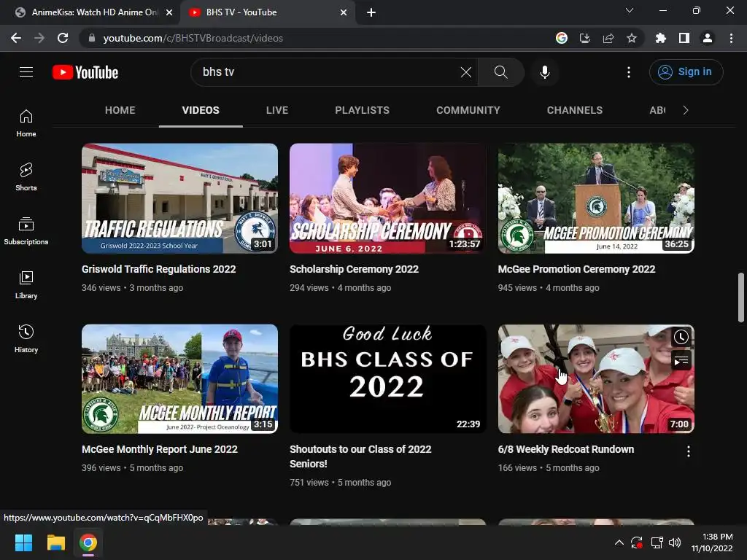
Task: Click McGee Monthly Report thumbnail
Action: [179, 379]
